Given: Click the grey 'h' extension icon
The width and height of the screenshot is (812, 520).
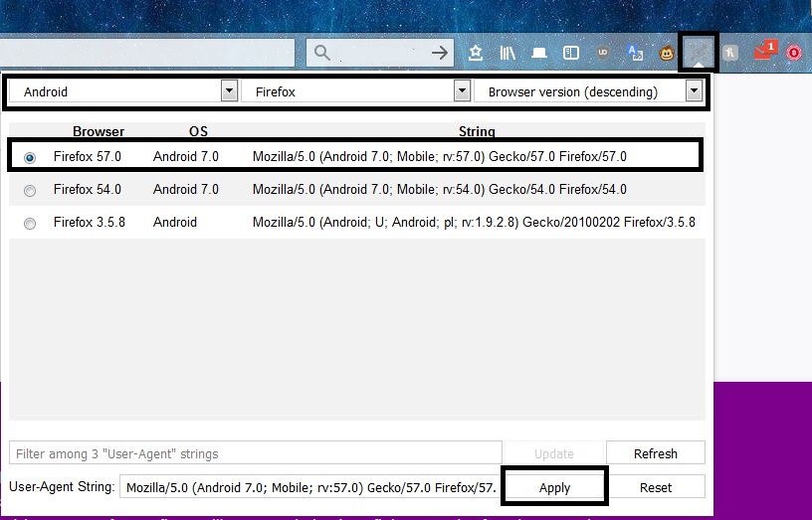Looking at the screenshot, I should (x=730, y=53).
